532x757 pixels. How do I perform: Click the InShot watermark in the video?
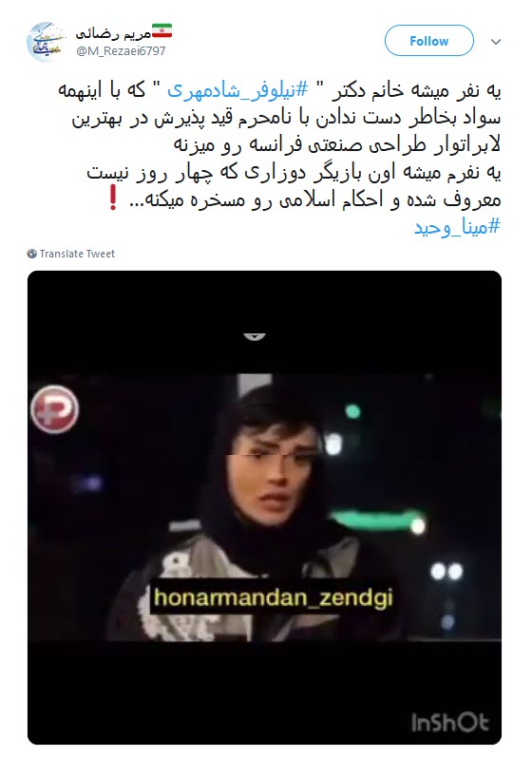tap(449, 723)
